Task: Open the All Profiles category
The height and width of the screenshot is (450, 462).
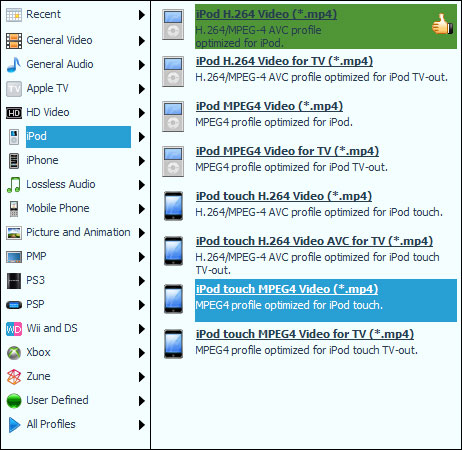Action: 51,424
